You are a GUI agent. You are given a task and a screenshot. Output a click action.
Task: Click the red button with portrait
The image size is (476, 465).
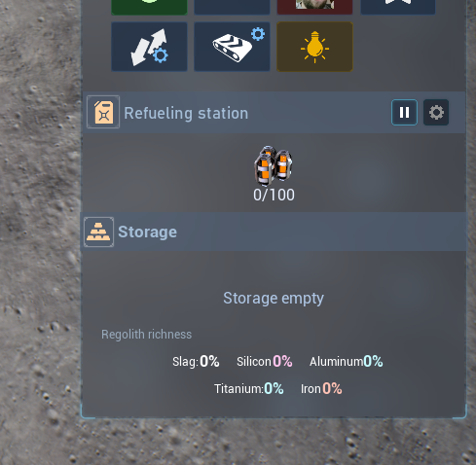pos(314,7)
